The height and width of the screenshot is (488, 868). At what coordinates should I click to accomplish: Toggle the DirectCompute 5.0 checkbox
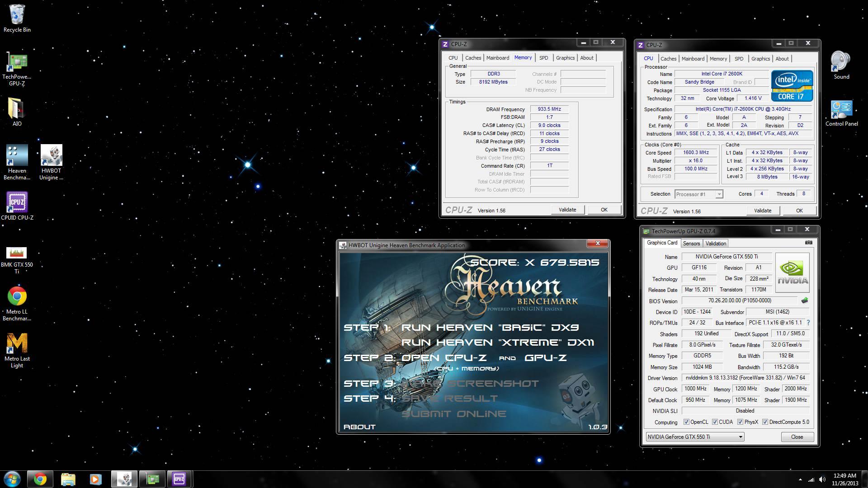(765, 422)
